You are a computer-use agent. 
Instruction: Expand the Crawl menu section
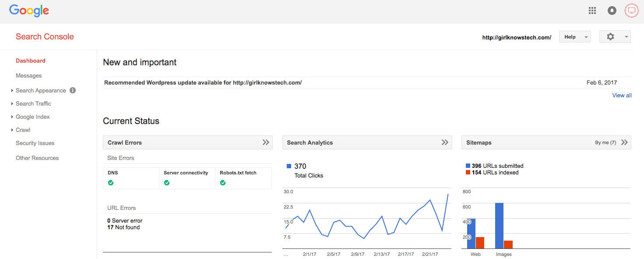(x=23, y=130)
